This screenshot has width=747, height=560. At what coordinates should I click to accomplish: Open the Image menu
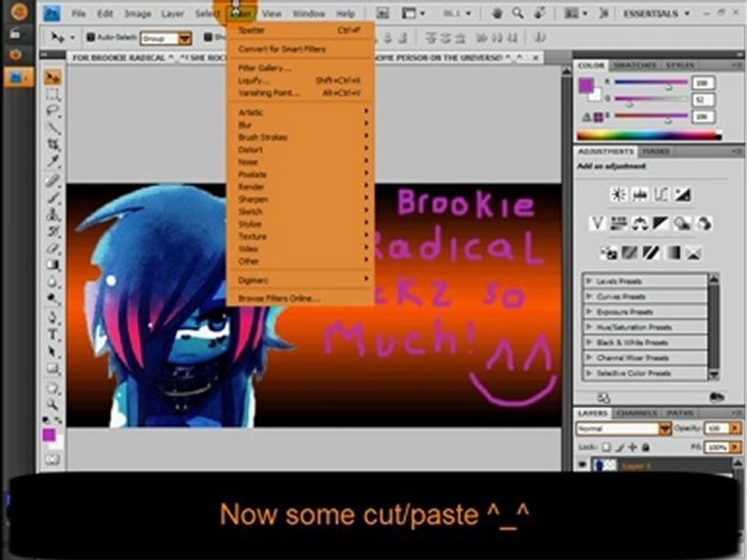pyautogui.click(x=138, y=14)
